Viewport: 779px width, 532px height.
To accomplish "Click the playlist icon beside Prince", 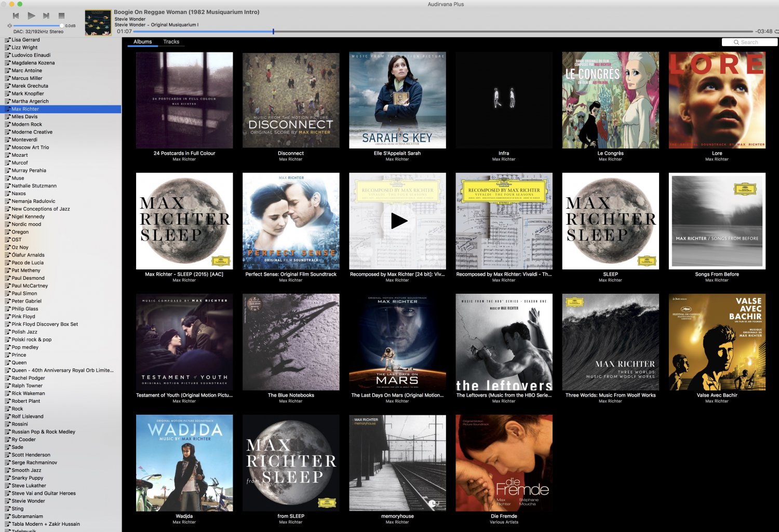I will pyautogui.click(x=7, y=355).
